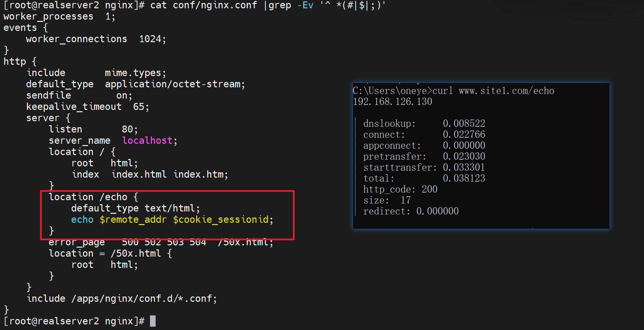Image resolution: width=644 pixels, height=330 pixels.
Task: Click the 192.168.126.130 IP address output
Action: coord(393,102)
